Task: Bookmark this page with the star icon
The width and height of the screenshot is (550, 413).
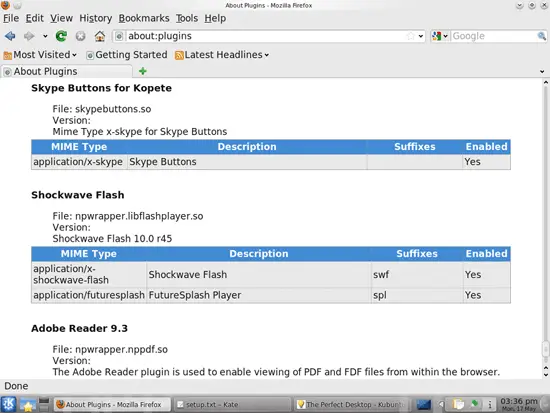Action: 410,36
